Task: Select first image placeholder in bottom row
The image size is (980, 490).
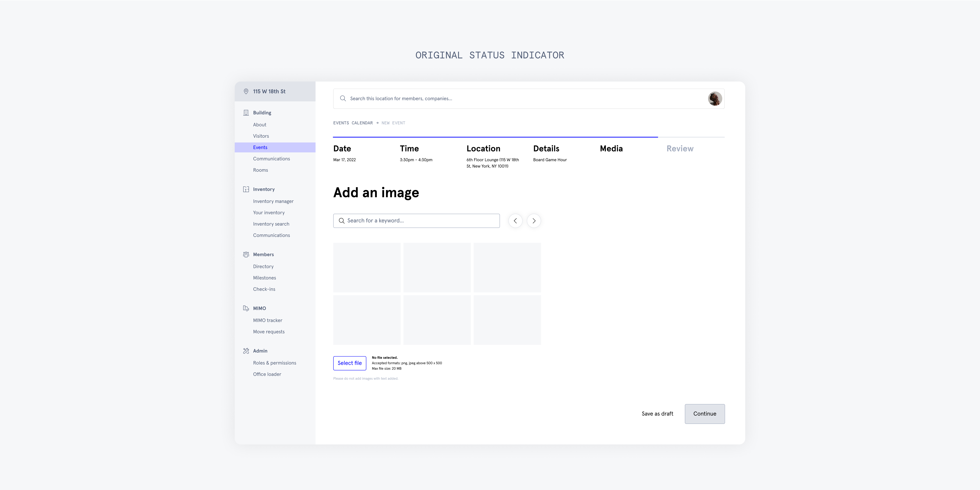Action: pyautogui.click(x=367, y=320)
